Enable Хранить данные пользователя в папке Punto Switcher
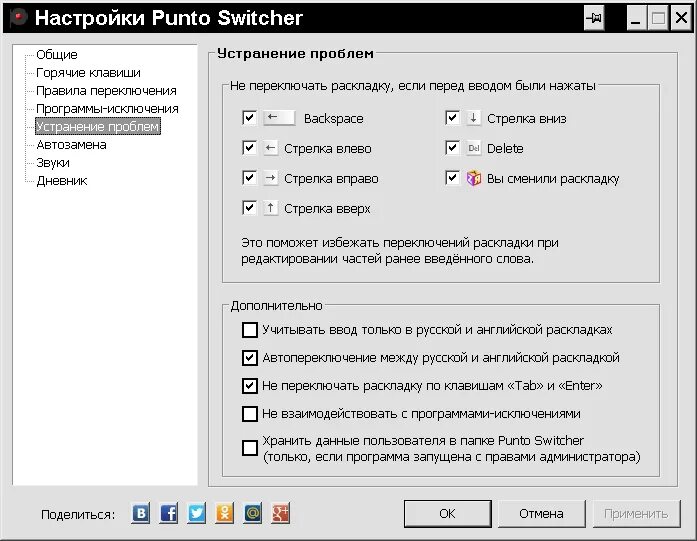Image resolution: width=697 pixels, height=541 pixels. click(250, 448)
